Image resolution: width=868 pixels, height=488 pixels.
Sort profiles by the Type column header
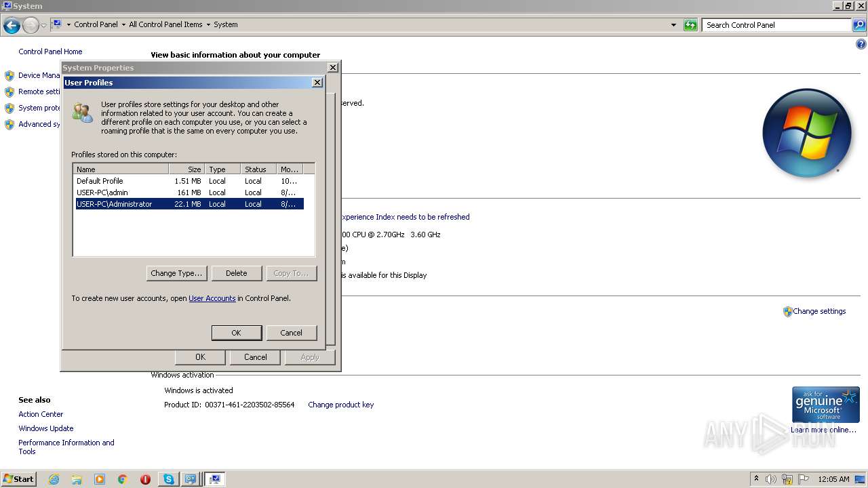[223, 169]
